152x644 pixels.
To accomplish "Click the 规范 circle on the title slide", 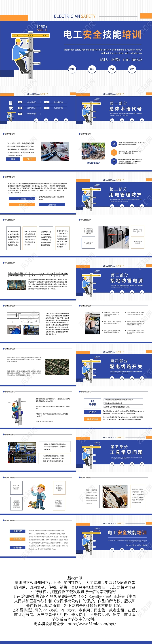I will coord(92,69).
